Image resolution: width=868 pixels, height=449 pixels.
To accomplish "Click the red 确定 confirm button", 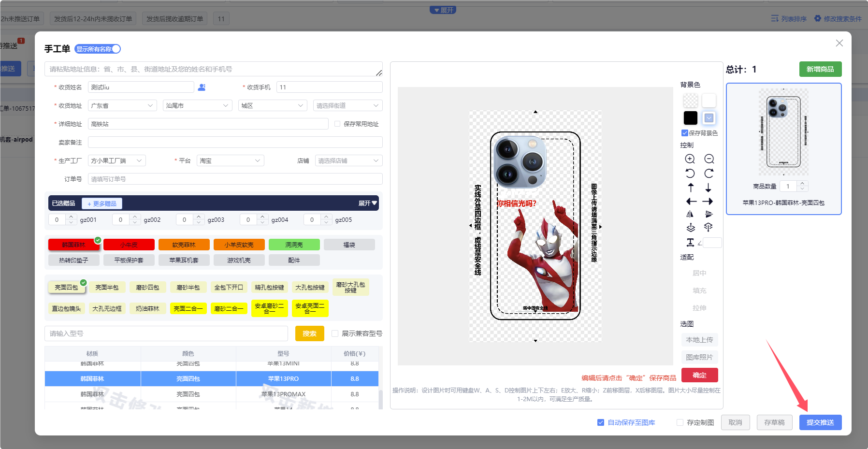I will [x=699, y=375].
